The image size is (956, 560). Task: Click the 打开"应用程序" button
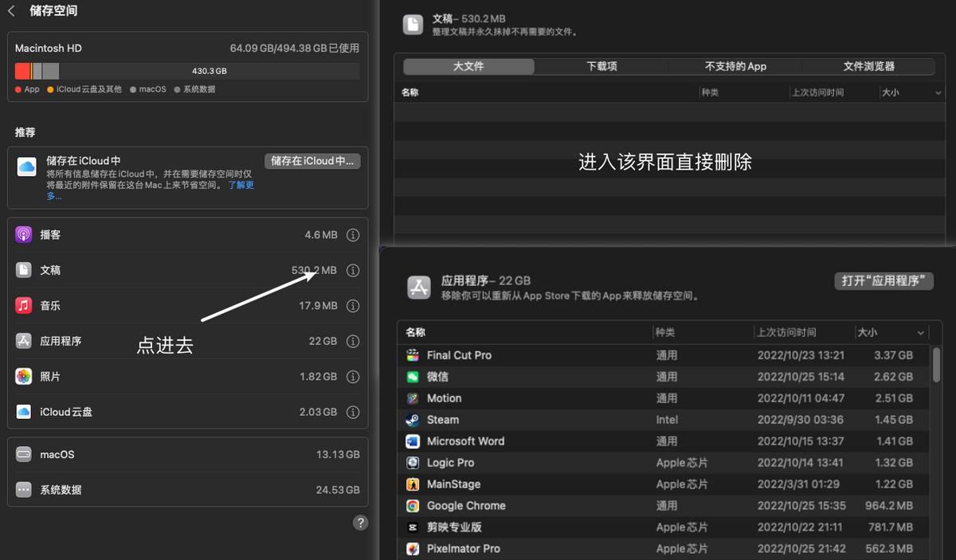(884, 280)
